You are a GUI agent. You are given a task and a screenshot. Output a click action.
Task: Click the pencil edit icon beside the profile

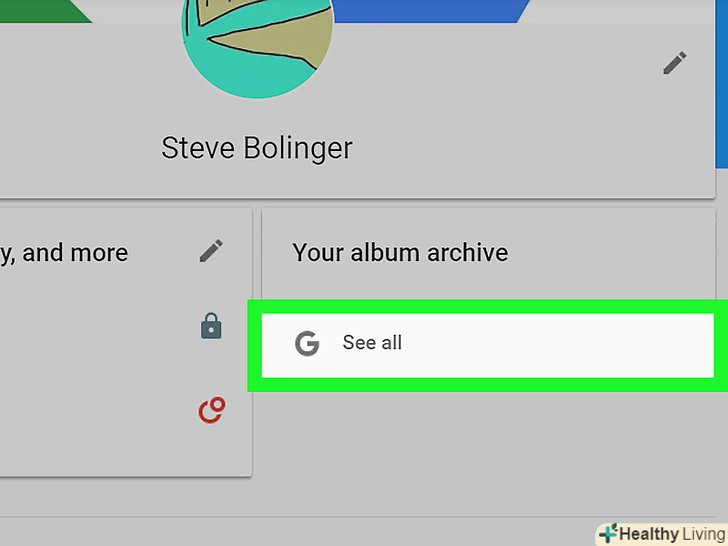pyautogui.click(x=675, y=64)
